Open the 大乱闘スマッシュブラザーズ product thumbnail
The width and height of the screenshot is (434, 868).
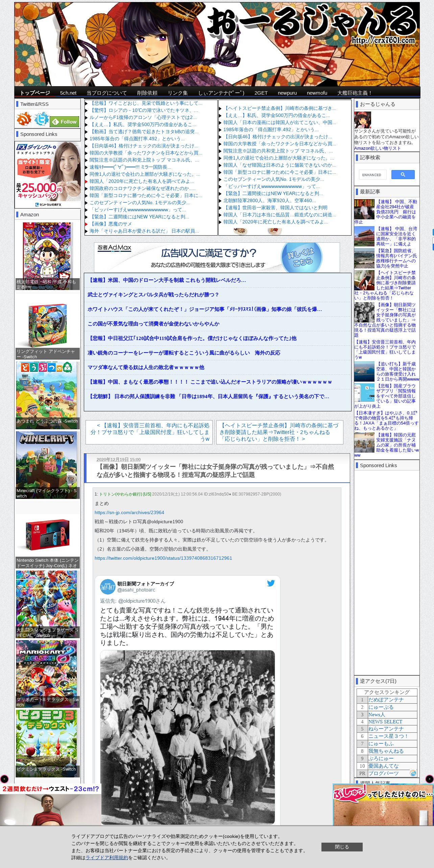(48, 604)
